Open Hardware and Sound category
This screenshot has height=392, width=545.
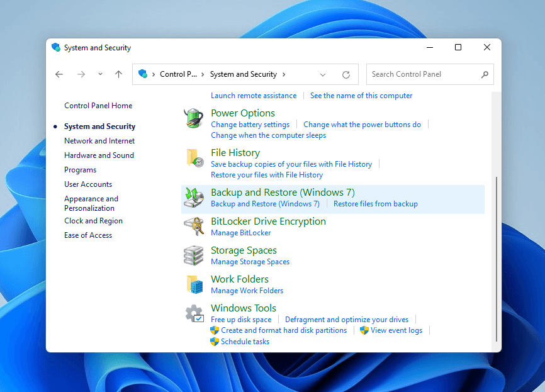pyautogui.click(x=99, y=155)
